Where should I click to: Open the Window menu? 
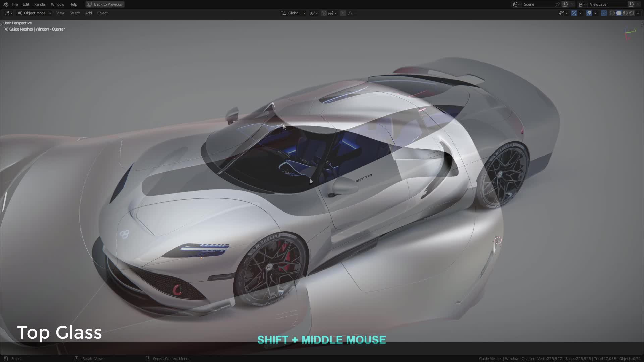(57, 4)
